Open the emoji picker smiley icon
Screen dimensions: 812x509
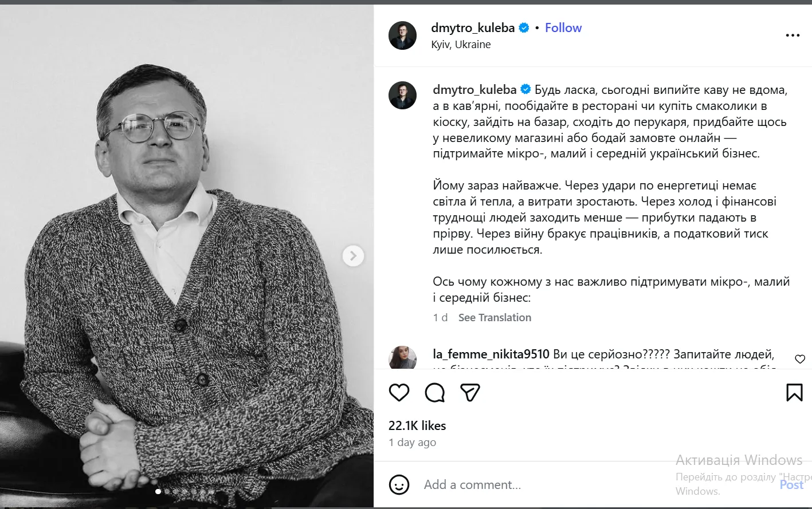tap(399, 485)
